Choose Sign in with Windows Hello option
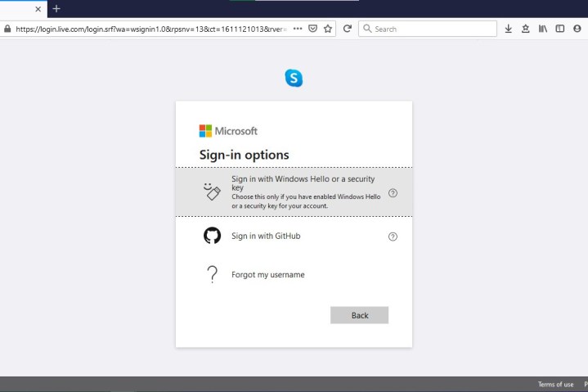The image size is (588, 392). tap(294, 192)
